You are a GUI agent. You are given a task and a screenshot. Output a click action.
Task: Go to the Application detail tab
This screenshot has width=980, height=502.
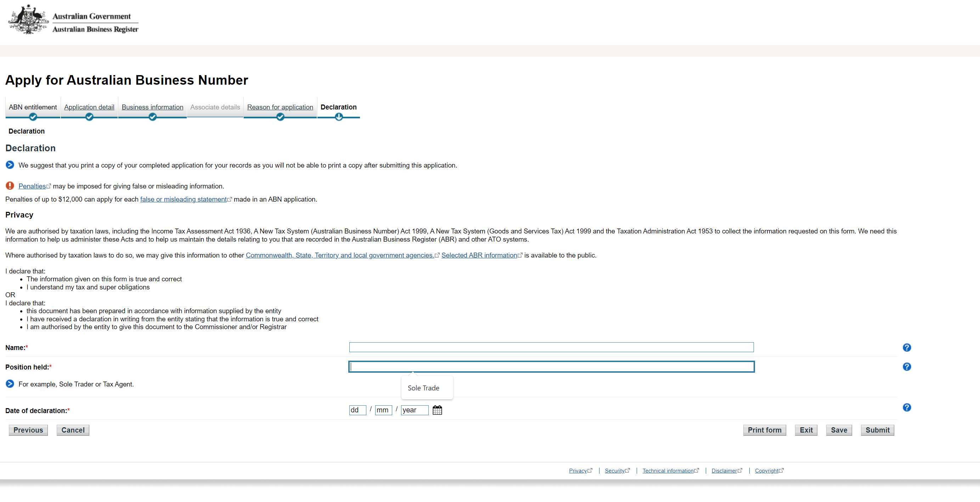tap(89, 107)
